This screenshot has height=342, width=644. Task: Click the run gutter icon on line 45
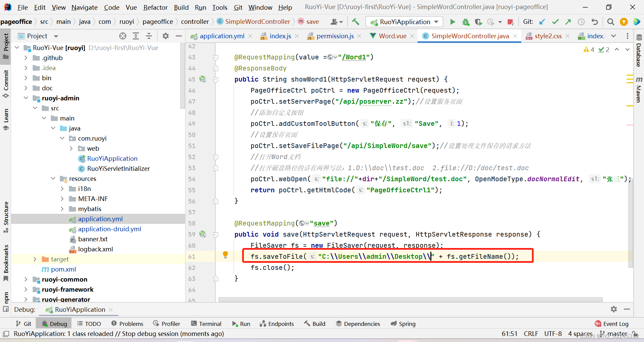point(203,79)
